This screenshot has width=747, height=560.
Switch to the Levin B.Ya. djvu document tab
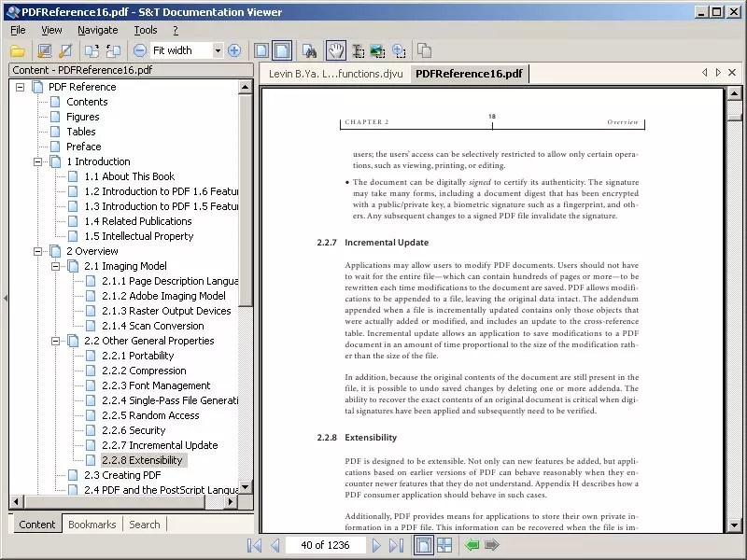pyautogui.click(x=335, y=74)
